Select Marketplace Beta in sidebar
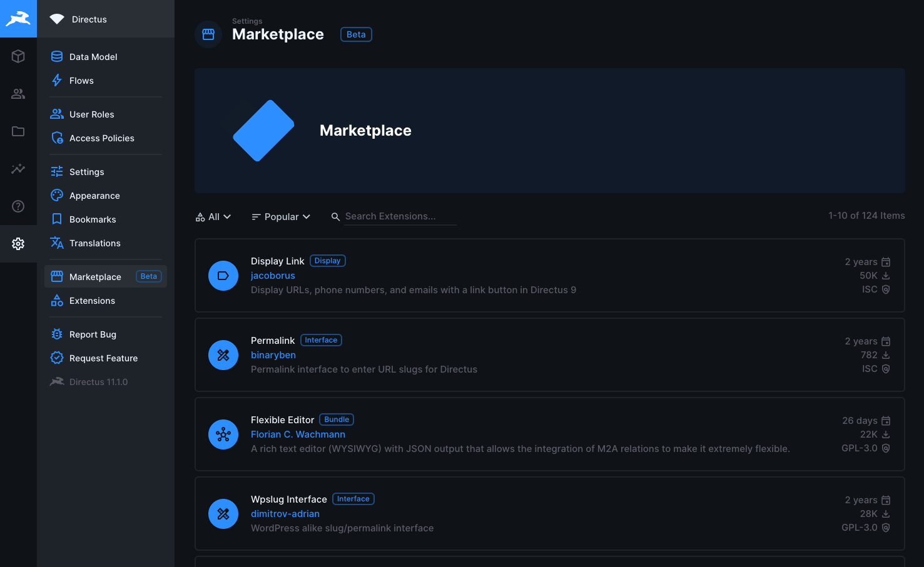The height and width of the screenshot is (567, 924). pyautogui.click(x=106, y=276)
